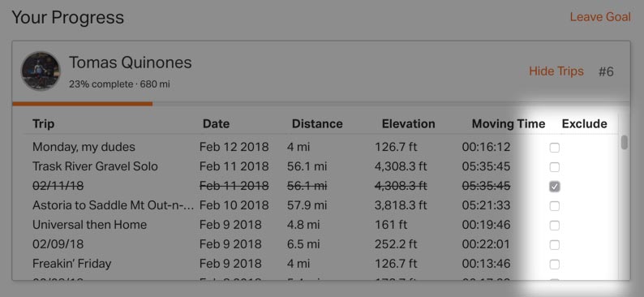Check exclude box for Freakin' Friday
The width and height of the screenshot is (644, 297).
(555, 264)
